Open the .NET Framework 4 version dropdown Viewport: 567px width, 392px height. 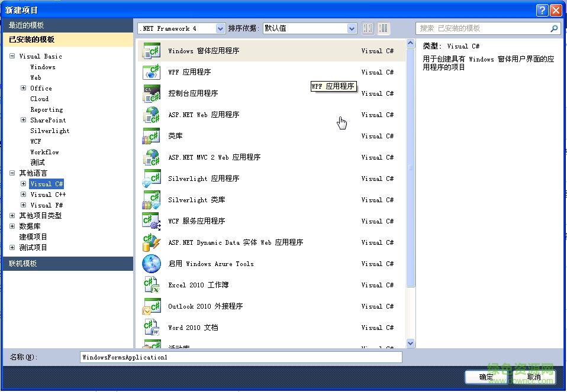[x=221, y=28]
